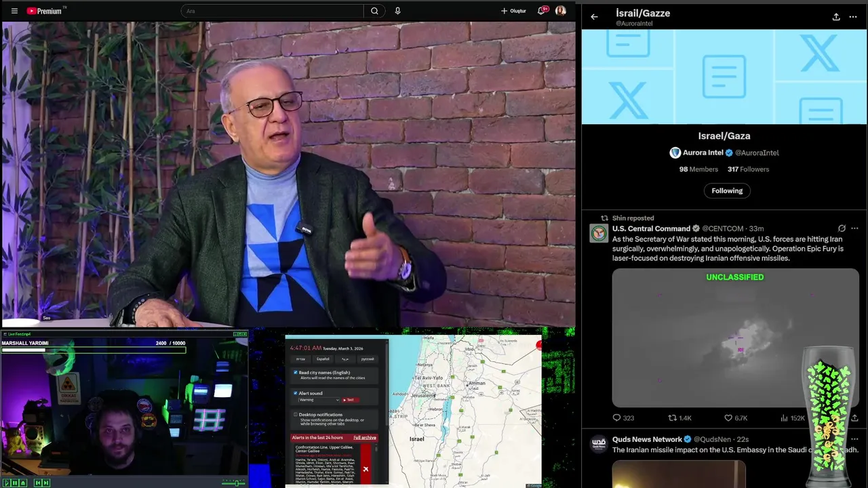Click the Following button
Image resolution: width=868 pixels, height=488 pixels.
(x=727, y=190)
